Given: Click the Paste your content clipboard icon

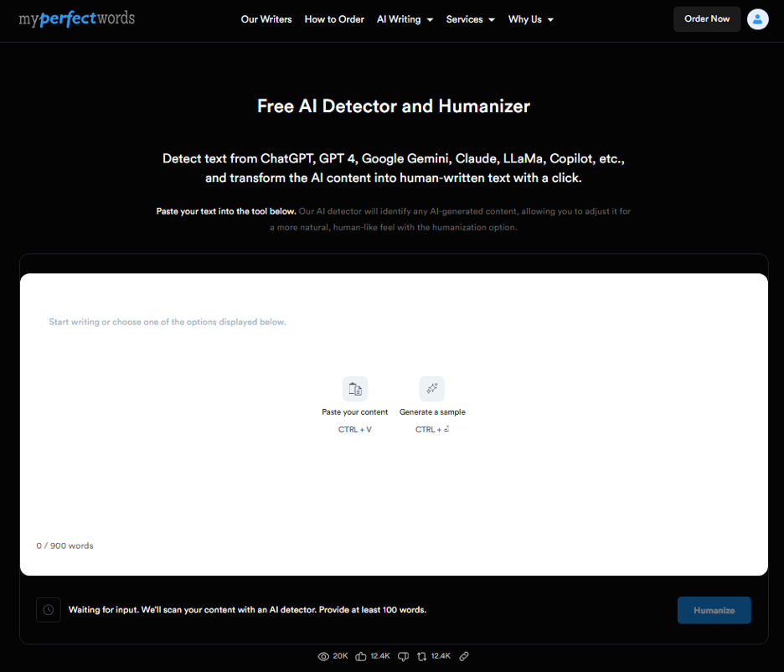Looking at the screenshot, I should [x=355, y=389].
